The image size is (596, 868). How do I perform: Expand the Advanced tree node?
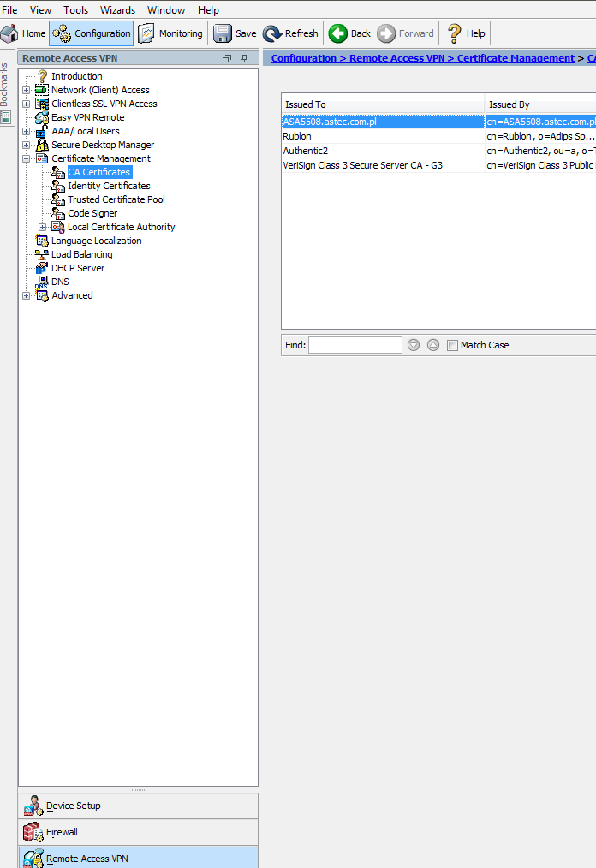[x=27, y=295]
